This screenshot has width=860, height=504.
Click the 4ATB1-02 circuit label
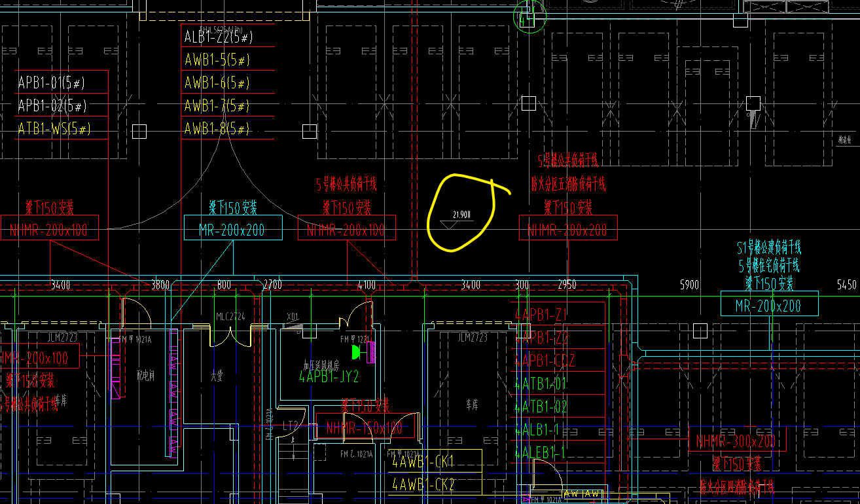click(x=541, y=406)
